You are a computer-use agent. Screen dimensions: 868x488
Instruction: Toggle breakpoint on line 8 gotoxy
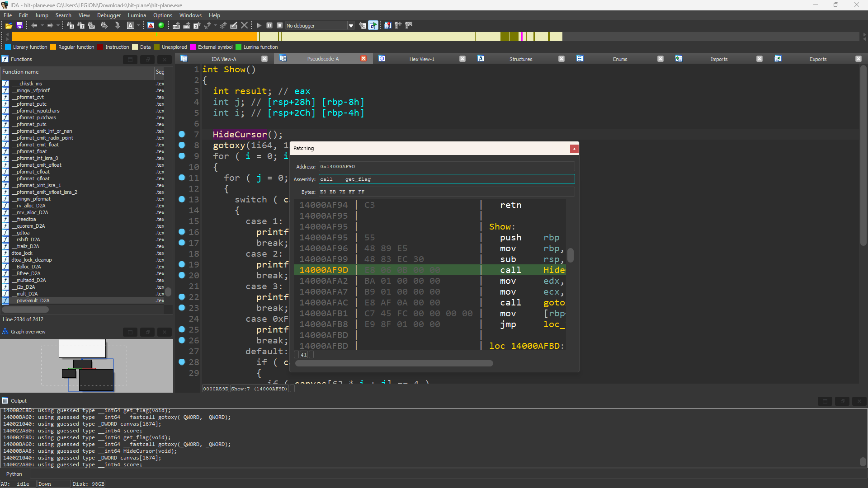[x=182, y=145]
